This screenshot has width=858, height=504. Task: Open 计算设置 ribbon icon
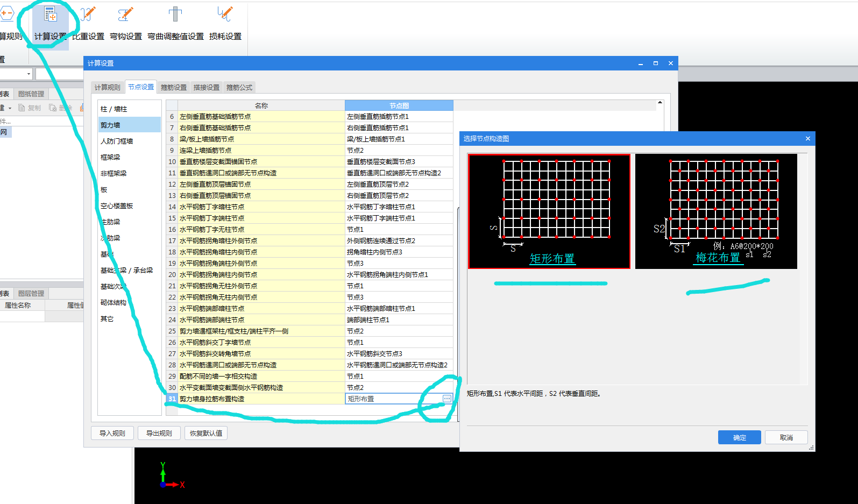point(51,24)
